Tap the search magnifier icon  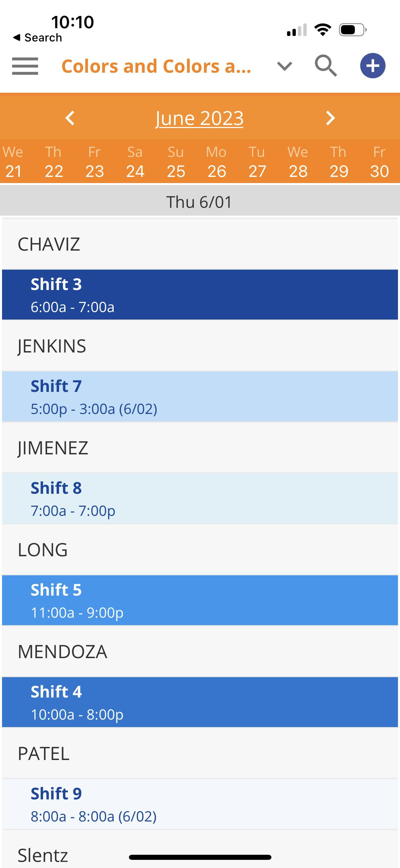326,66
